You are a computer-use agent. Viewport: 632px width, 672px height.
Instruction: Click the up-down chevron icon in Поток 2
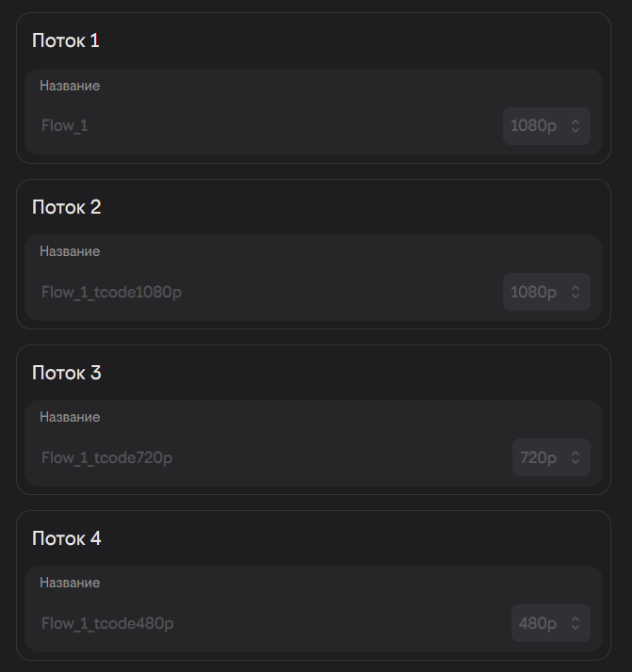click(x=575, y=292)
